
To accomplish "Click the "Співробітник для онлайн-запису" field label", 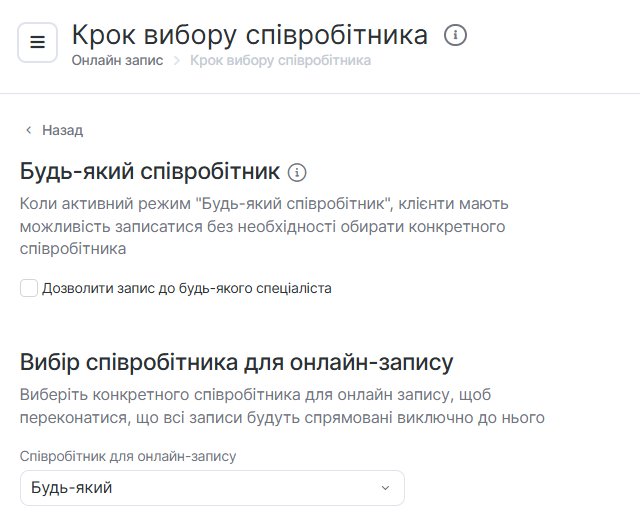I will (128, 456).
